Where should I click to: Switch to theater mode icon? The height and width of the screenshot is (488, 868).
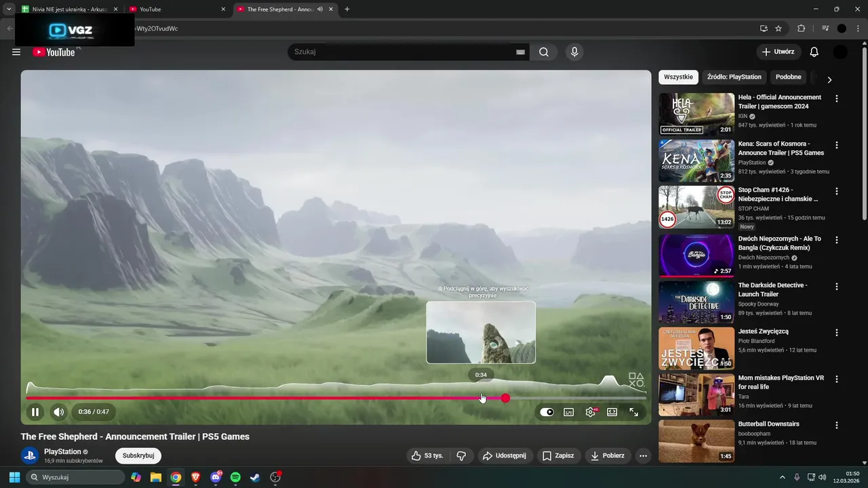pos(612,412)
